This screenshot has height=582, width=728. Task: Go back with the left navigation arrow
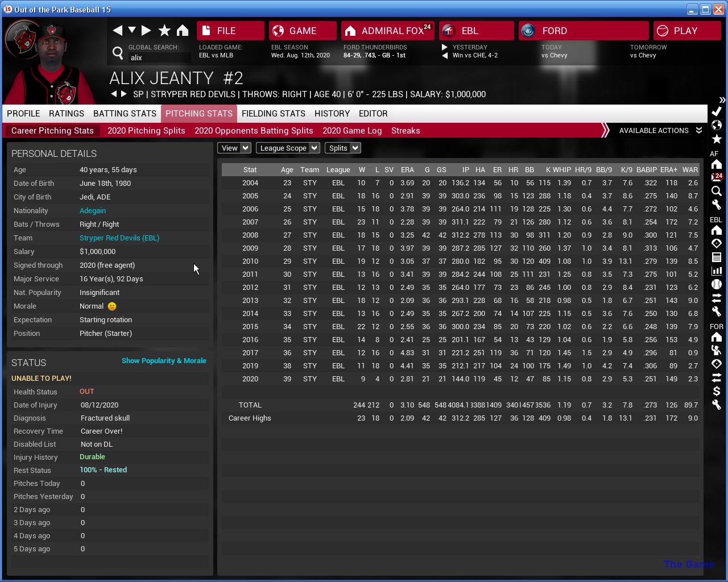(x=118, y=30)
